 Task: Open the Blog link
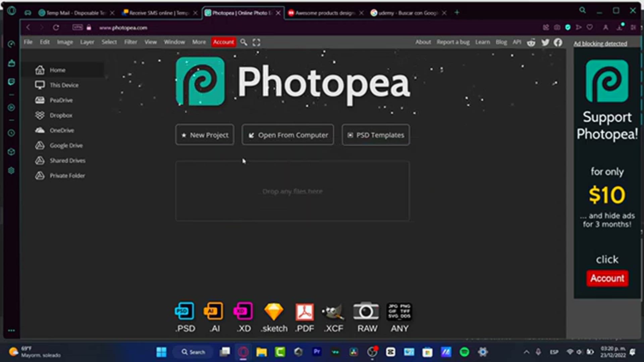(501, 42)
